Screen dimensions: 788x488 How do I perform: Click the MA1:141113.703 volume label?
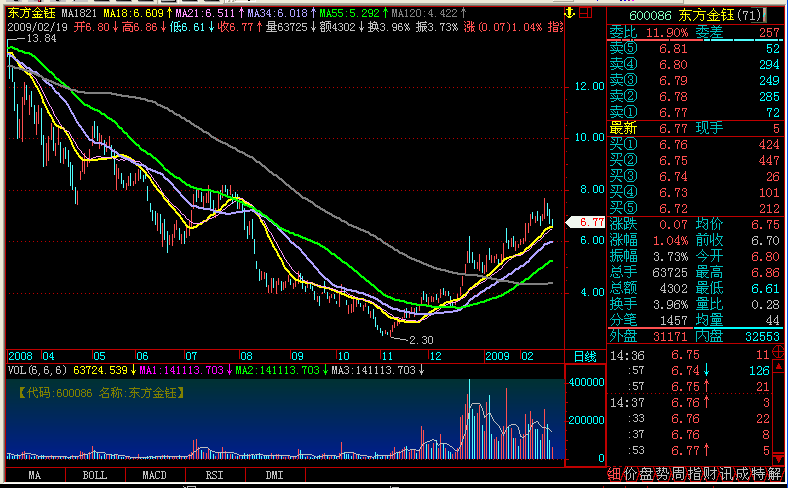pos(181,370)
